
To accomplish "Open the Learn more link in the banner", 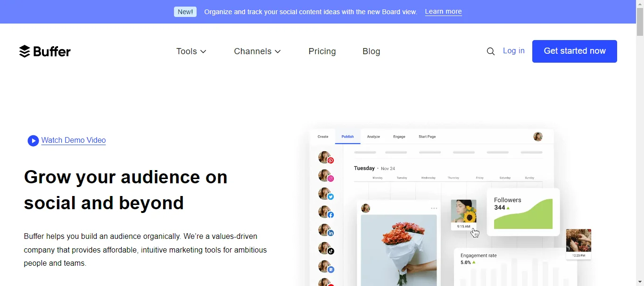I will pos(443,11).
